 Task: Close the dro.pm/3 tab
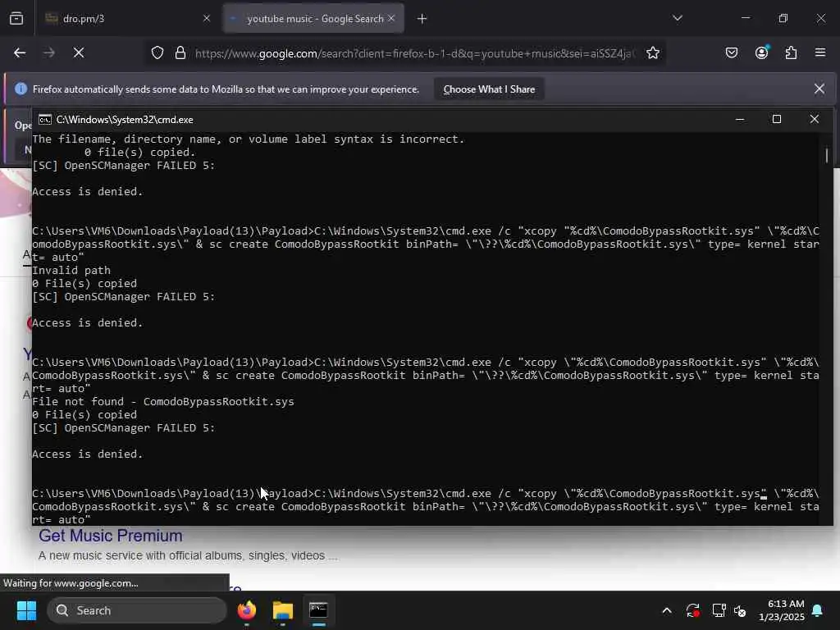coord(207,19)
